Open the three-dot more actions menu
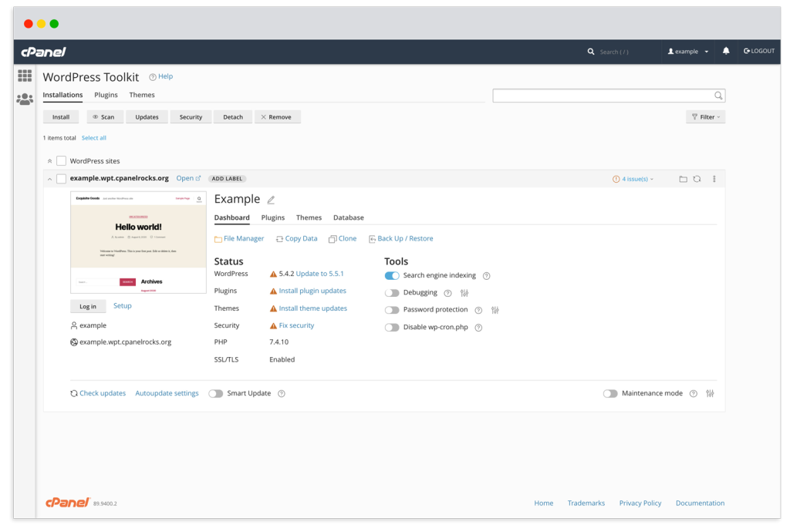 [714, 179]
